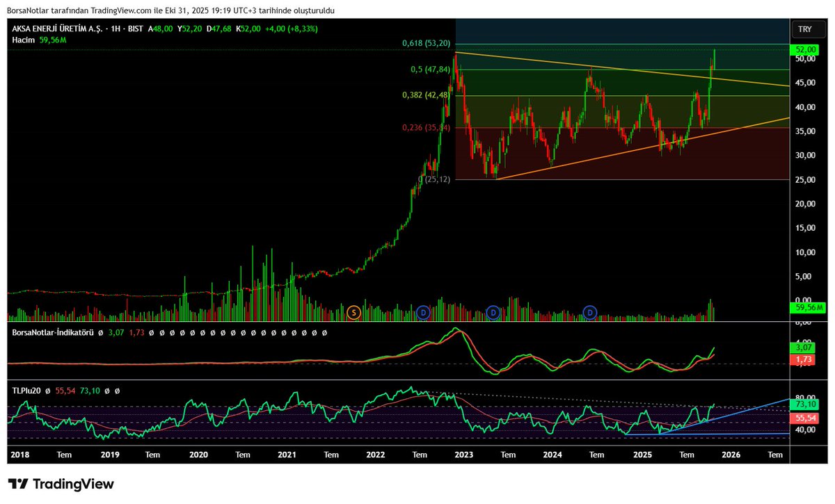
Task: Click the Y52,20 high price in header
Action: click(189, 29)
